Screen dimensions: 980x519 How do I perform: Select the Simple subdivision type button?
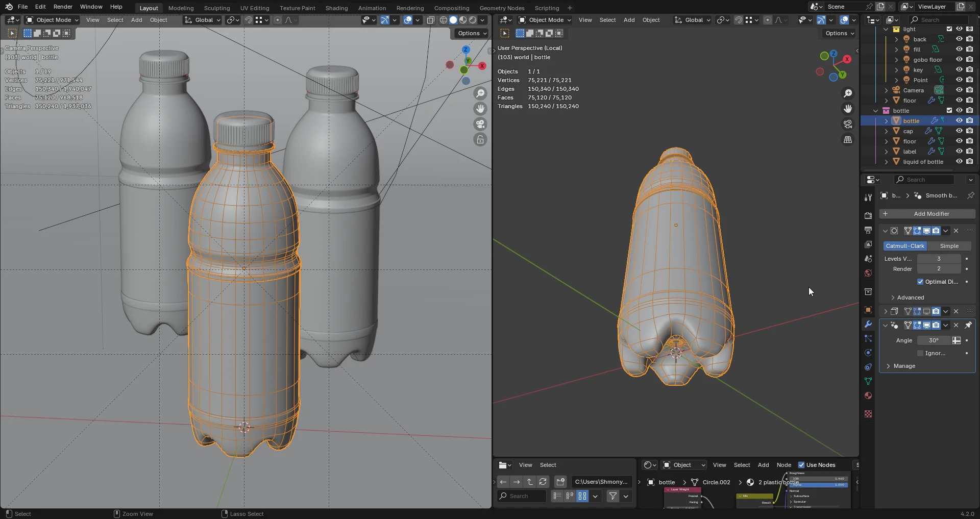pyautogui.click(x=949, y=246)
